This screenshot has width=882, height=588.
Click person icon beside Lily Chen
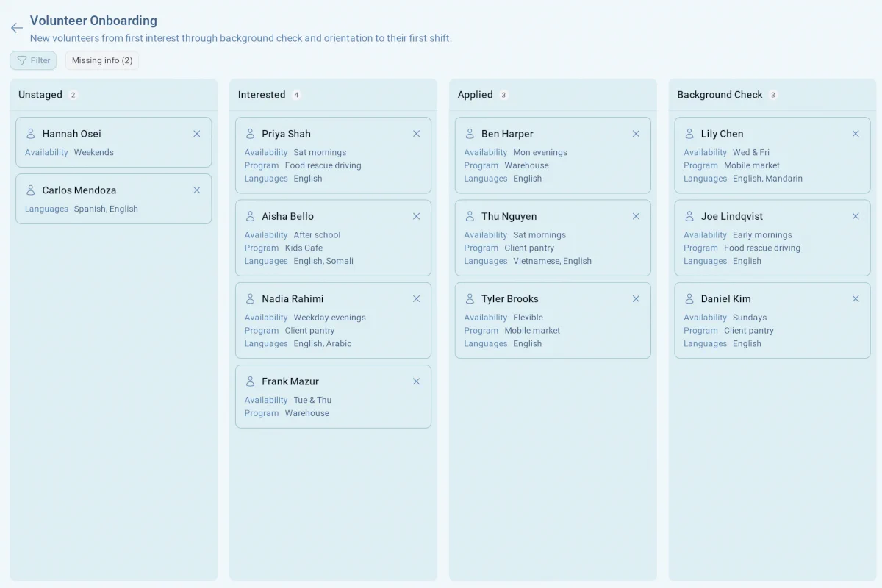(x=689, y=134)
